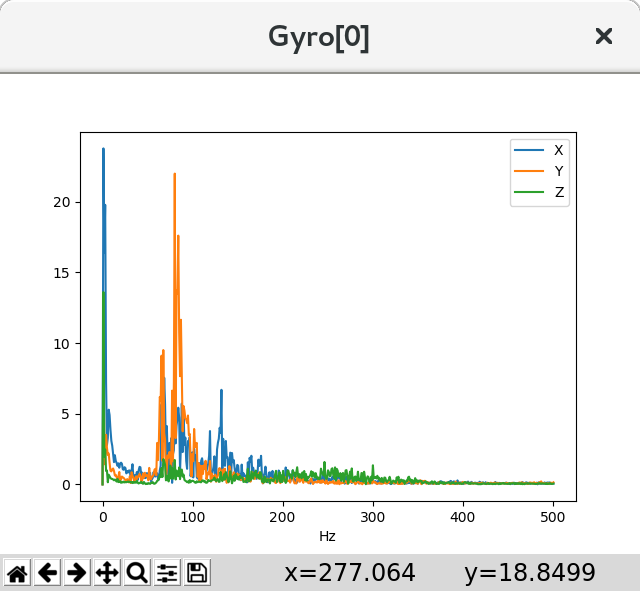This screenshot has width=640, height=591.
Task: Click the orange Y line sample in legend
Action: [x=529, y=171]
